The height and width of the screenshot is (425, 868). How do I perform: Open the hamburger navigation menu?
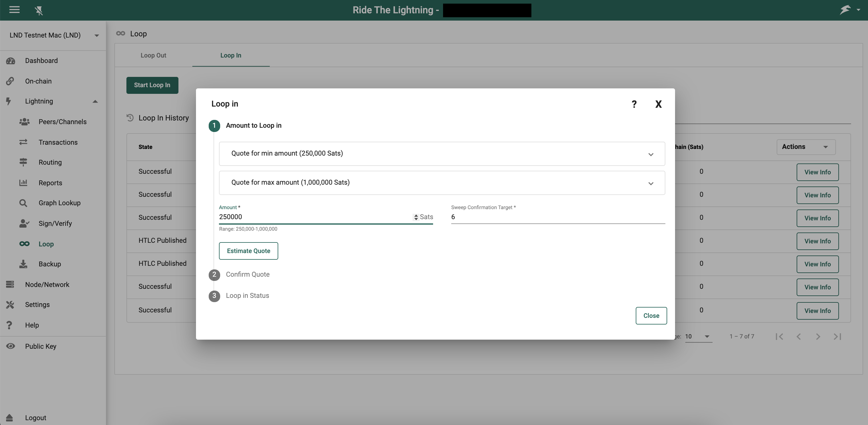coord(14,10)
